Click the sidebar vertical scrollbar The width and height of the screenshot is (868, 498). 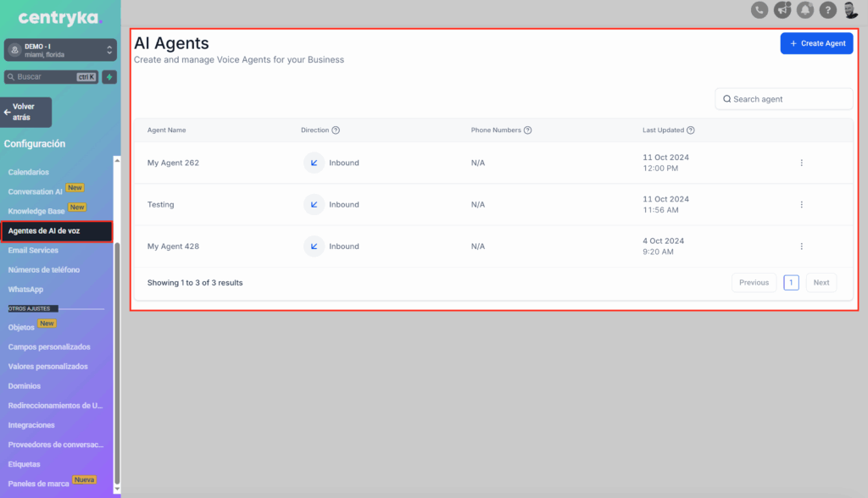(118, 364)
